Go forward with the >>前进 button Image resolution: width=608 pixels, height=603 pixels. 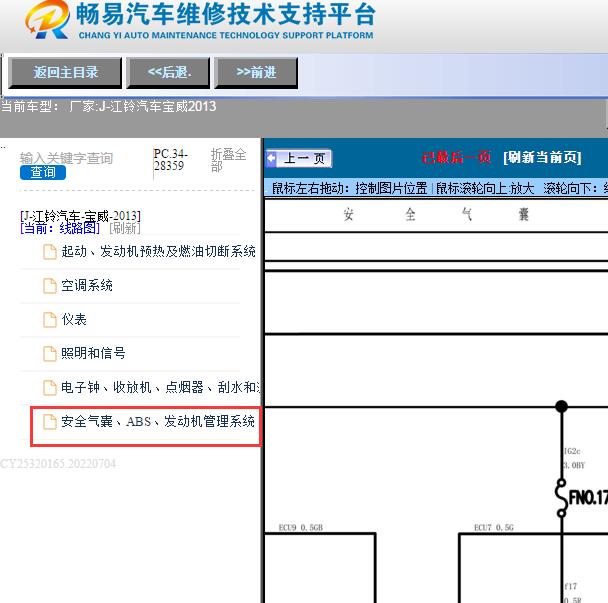256,73
